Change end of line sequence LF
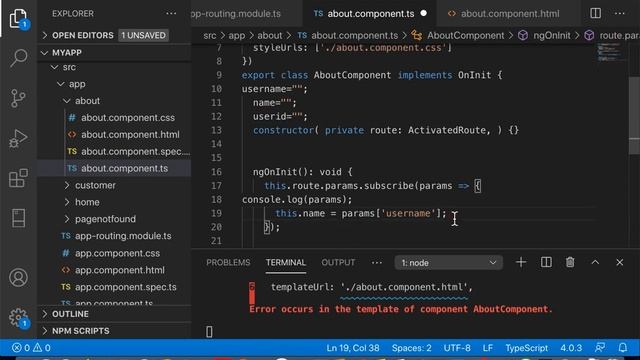640x360 pixels. tap(488, 348)
